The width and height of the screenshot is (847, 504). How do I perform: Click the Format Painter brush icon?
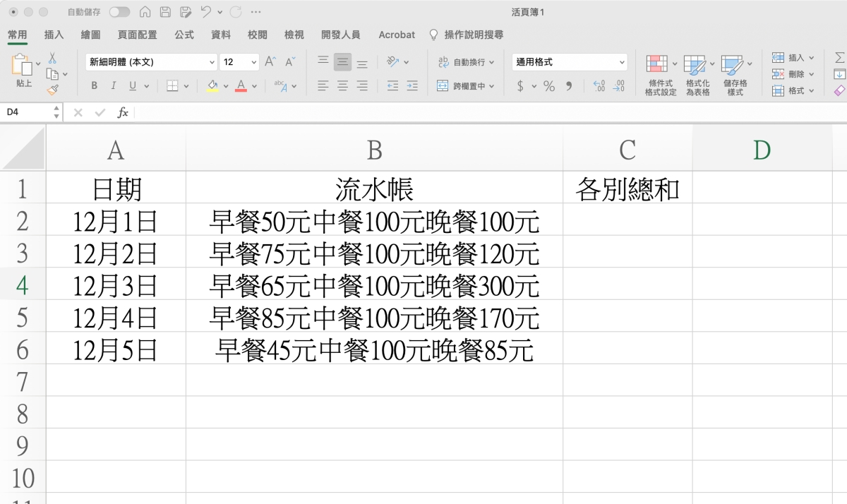coord(52,90)
